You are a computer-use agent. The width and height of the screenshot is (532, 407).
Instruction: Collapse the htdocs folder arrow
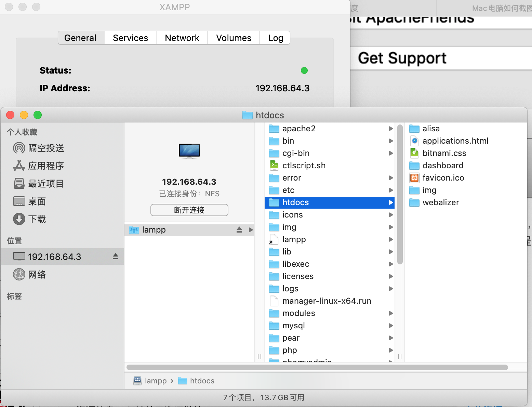click(x=391, y=202)
